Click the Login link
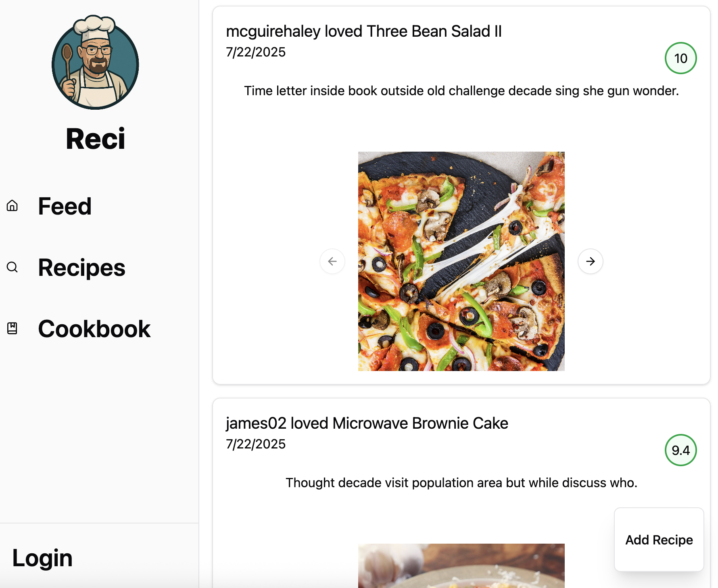The width and height of the screenshot is (718, 588). tap(42, 558)
